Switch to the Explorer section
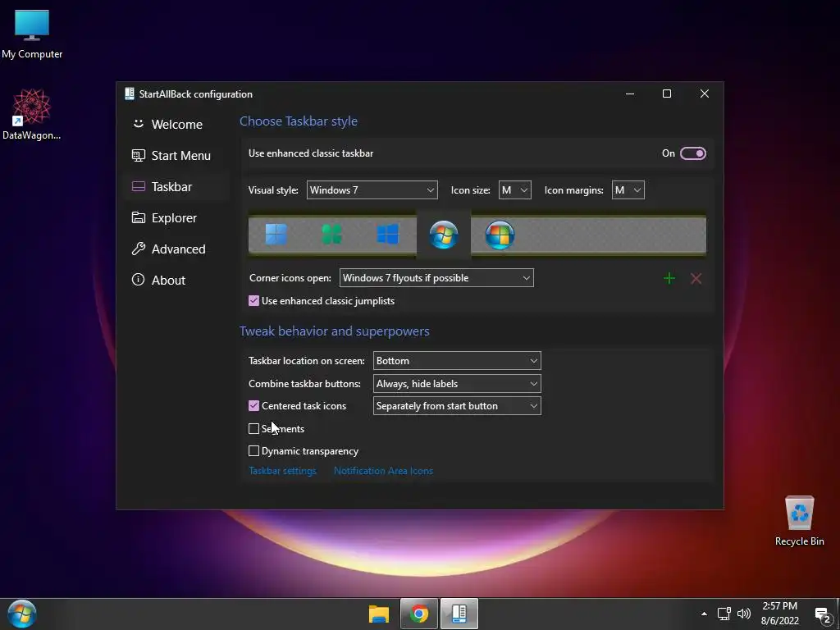840x630 pixels. tap(176, 217)
